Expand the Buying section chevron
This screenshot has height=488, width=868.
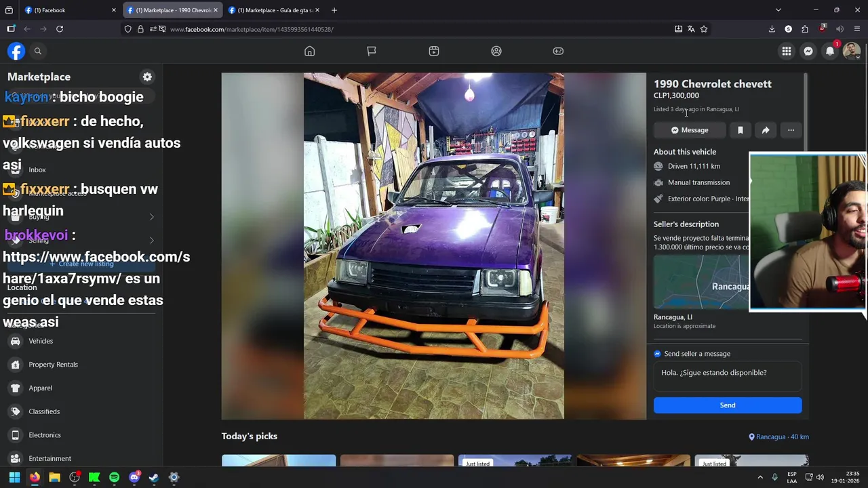tap(151, 217)
